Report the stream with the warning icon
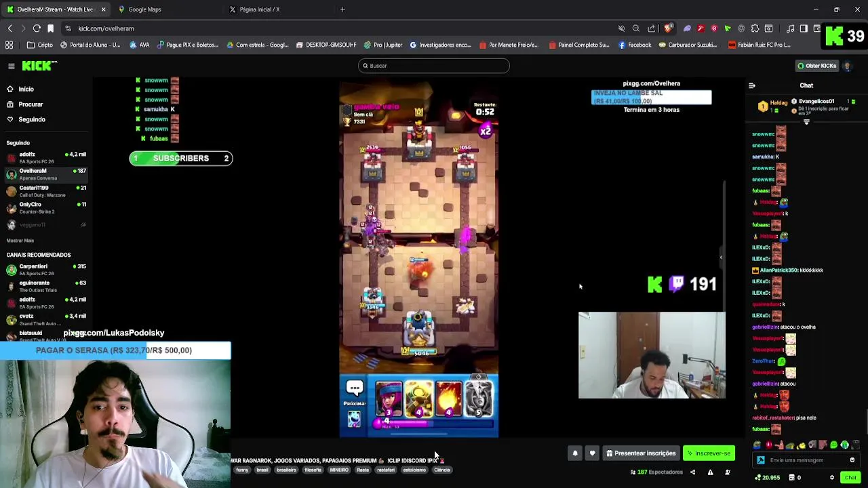Viewport: 868px width, 488px height. click(710, 472)
